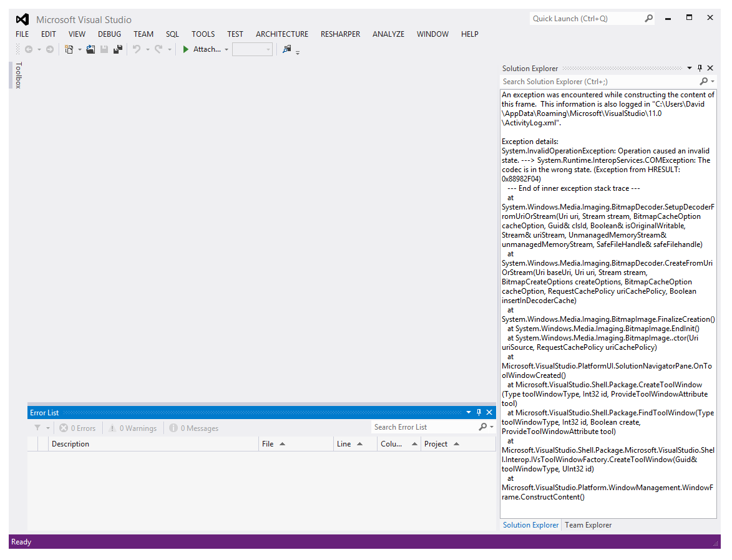Pin the Error List panel

[479, 413]
